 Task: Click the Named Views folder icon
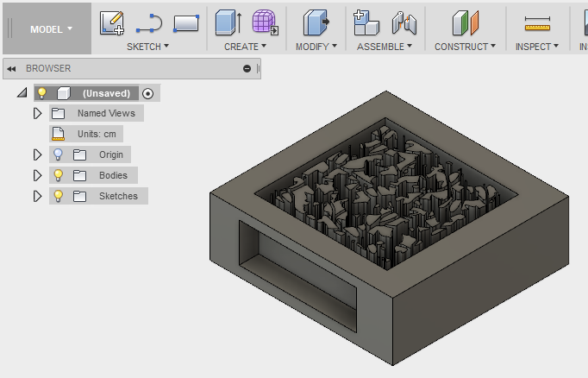[58, 113]
